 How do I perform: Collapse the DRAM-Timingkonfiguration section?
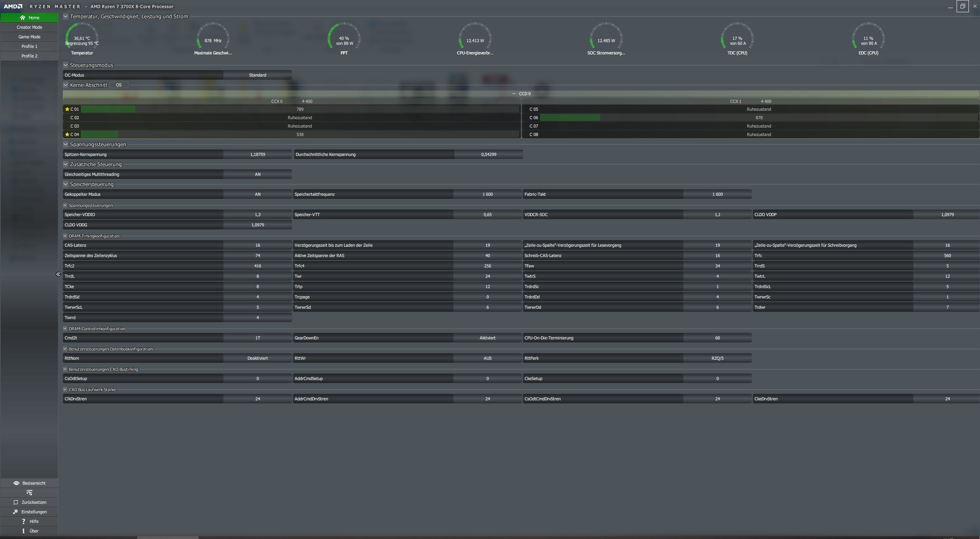(65, 236)
